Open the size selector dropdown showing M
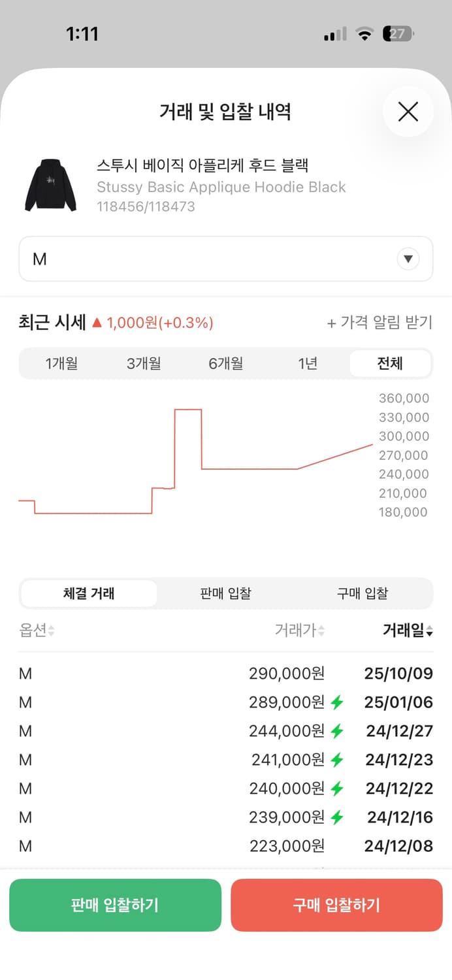The width and height of the screenshot is (452, 980). click(x=225, y=259)
